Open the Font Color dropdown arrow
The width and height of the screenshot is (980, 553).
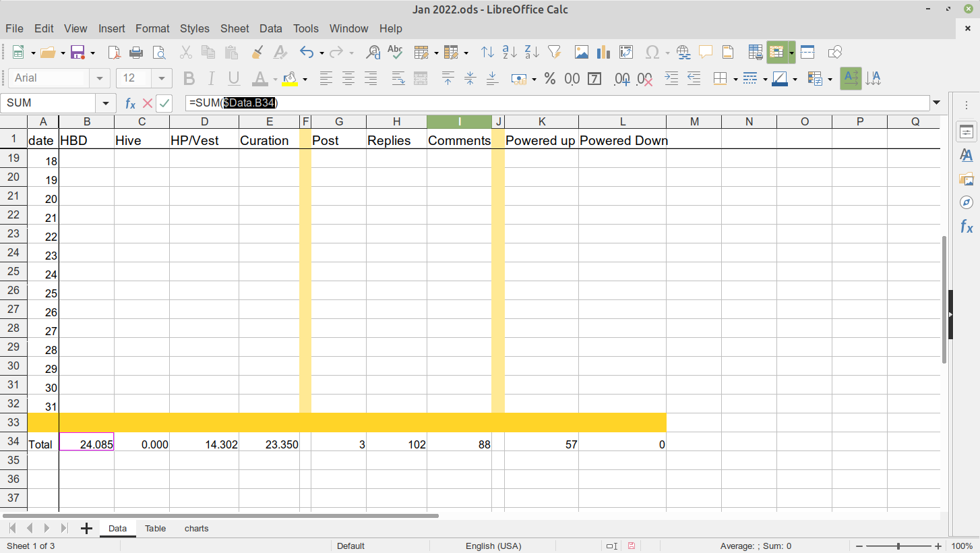[x=276, y=80]
